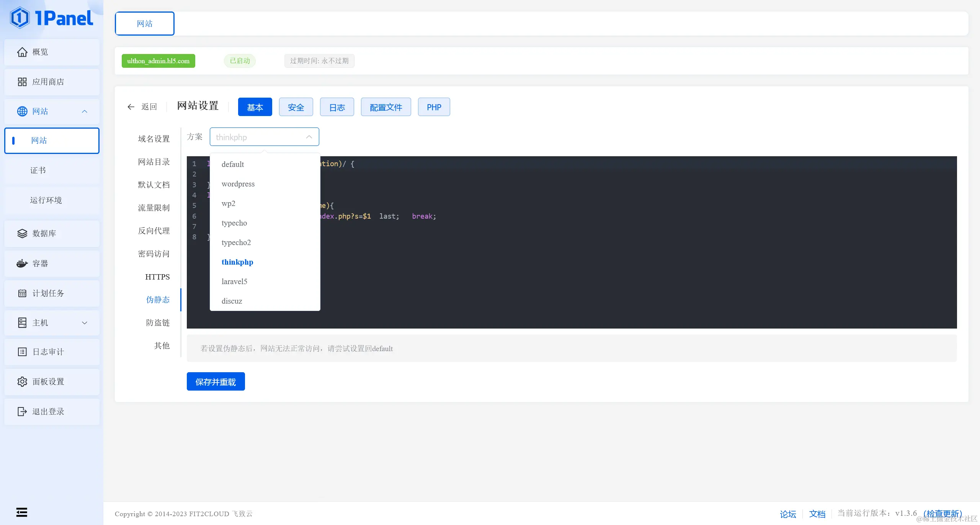Click the home icon beside 概览
980x525 pixels.
(x=22, y=52)
